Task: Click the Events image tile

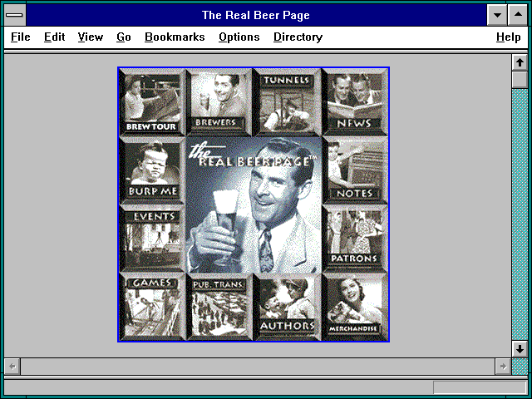Action: pyautogui.click(x=152, y=239)
